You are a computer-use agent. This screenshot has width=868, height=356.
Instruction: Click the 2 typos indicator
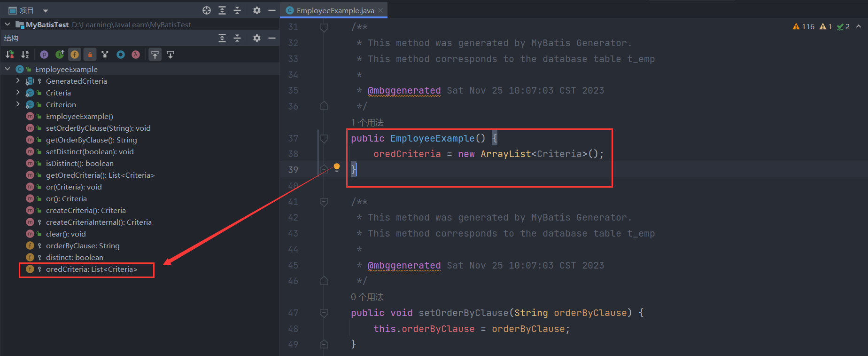(x=843, y=26)
